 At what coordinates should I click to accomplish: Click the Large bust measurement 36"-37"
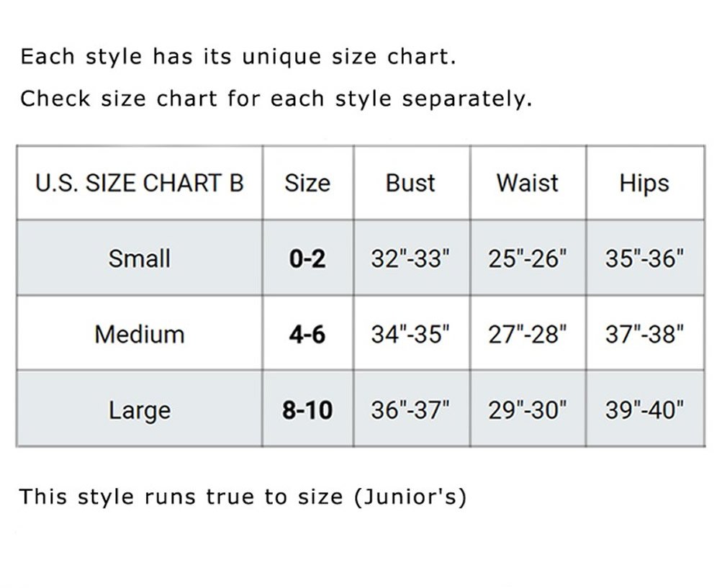click(411, 410)
